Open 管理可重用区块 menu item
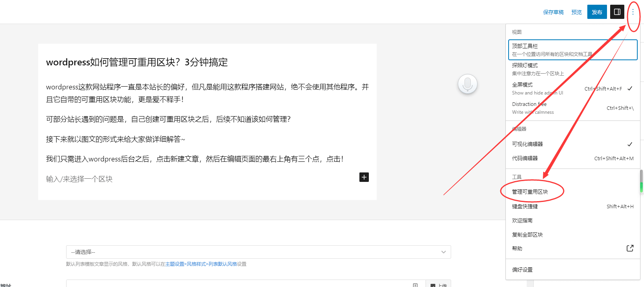Screen dimensions: 644x287 [x=573, y=192]
